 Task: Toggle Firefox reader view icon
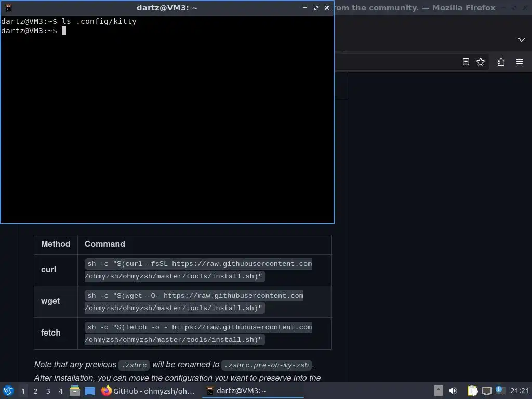(x=466, y=62)
